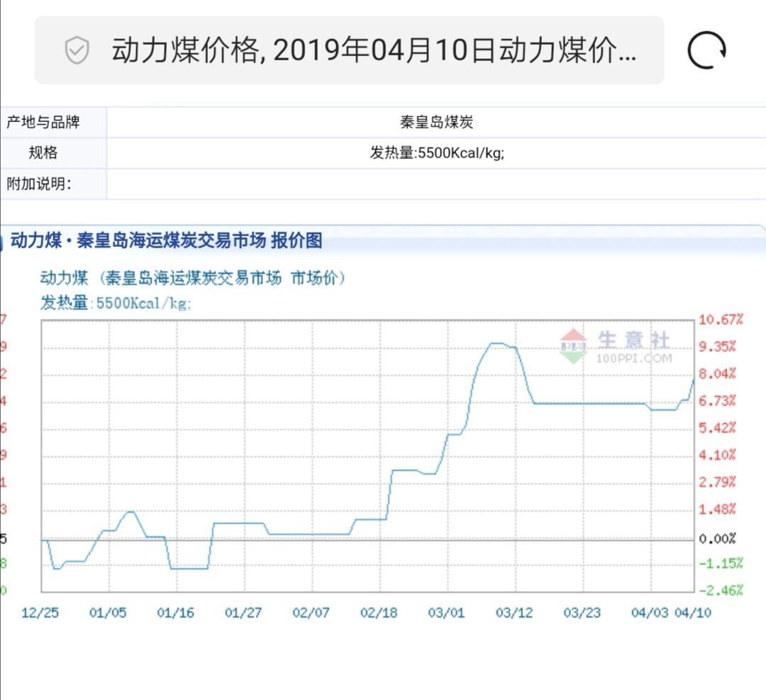Image resolution: width=766 pixels, height=700 pixels.
Task: Tap the -1.15% axis label
Action: (x=721, y=563)
